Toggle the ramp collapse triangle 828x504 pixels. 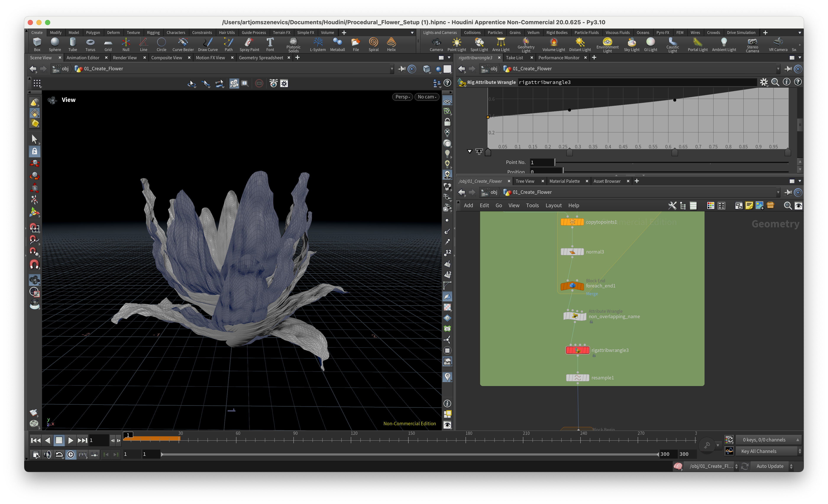pyautogui.click(x=469, y=151)
